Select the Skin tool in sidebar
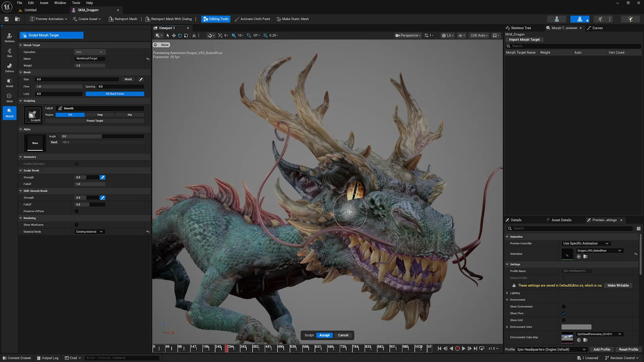 [9, 53]
